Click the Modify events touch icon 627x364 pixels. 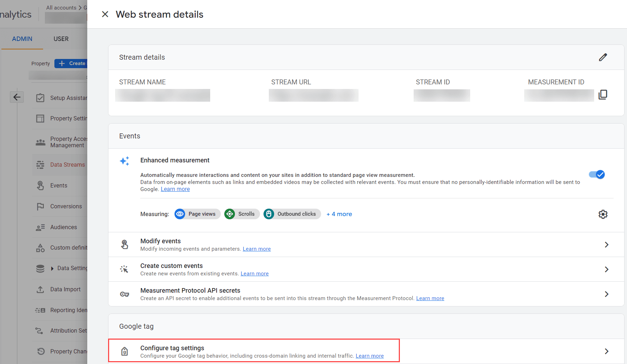pos(125,244)
